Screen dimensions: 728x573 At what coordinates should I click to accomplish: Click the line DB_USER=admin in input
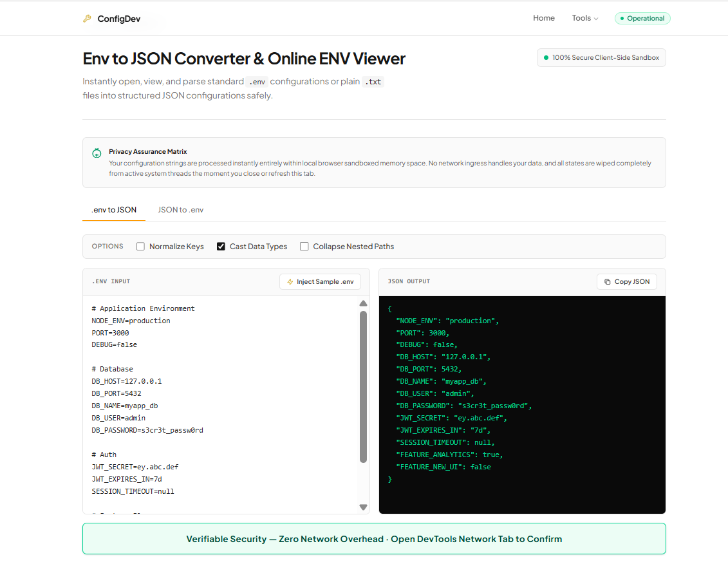pyautogui.click(x=118, y=418)
